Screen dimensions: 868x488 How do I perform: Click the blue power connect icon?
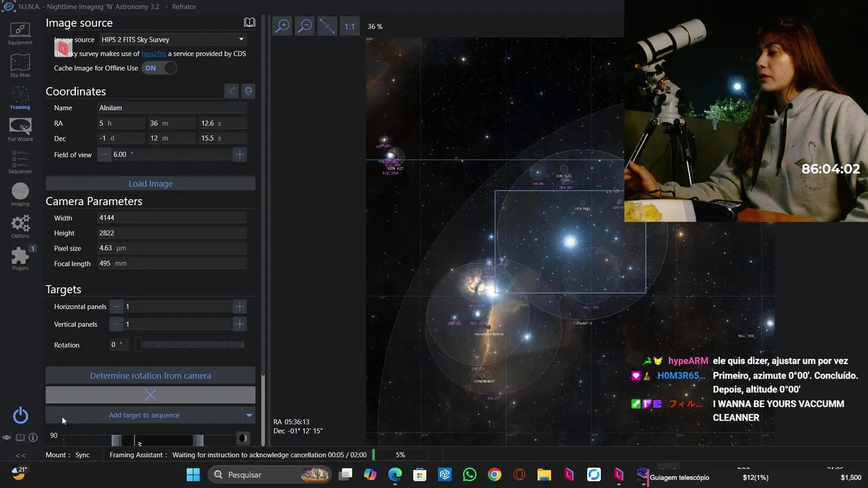point(20,415)
